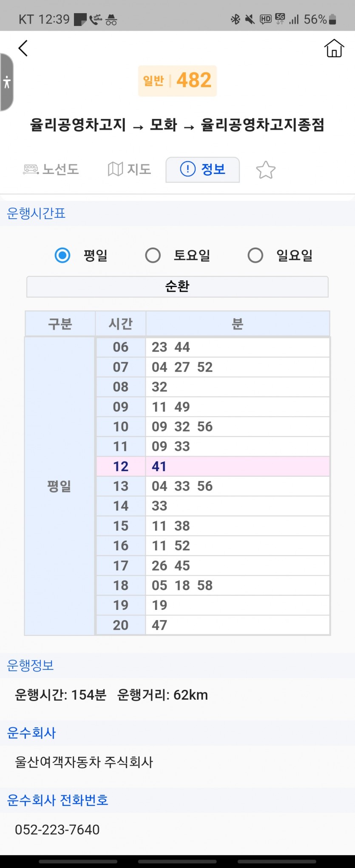Add route 482 to favorites star

coord(266,170)
